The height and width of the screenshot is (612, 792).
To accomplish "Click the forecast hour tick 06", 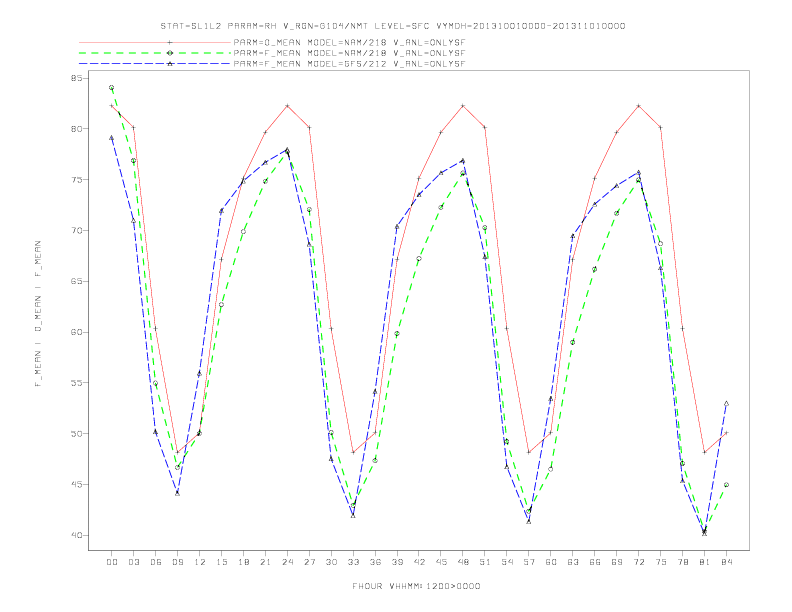I will coord(156,562).
